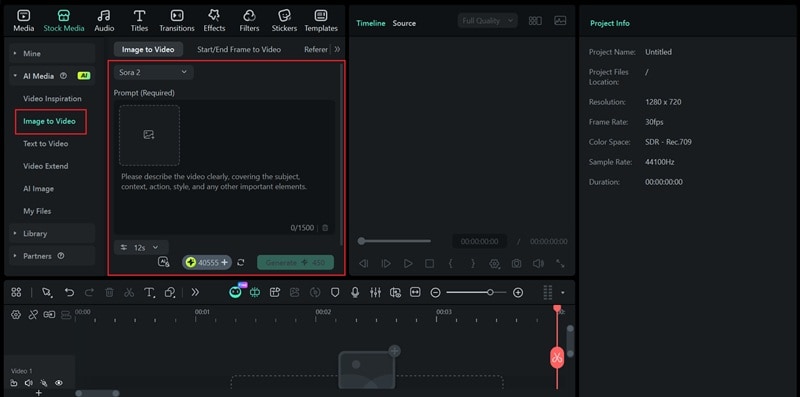Open My Files in sidebar
800x397 pixels.
coord(37,211)
